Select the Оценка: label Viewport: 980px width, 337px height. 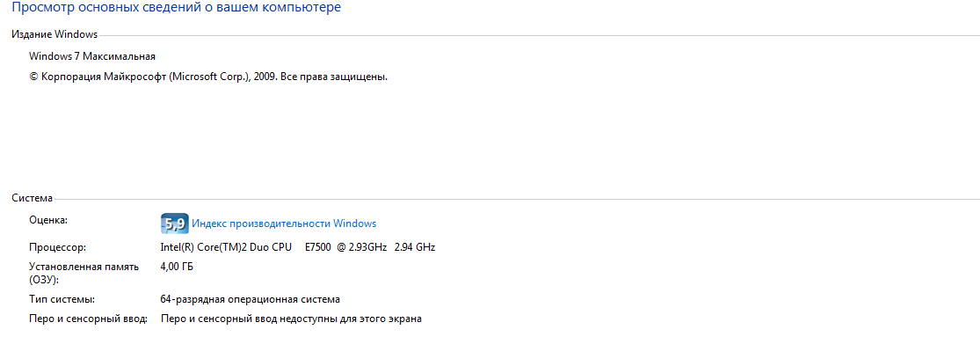(47, 219)
